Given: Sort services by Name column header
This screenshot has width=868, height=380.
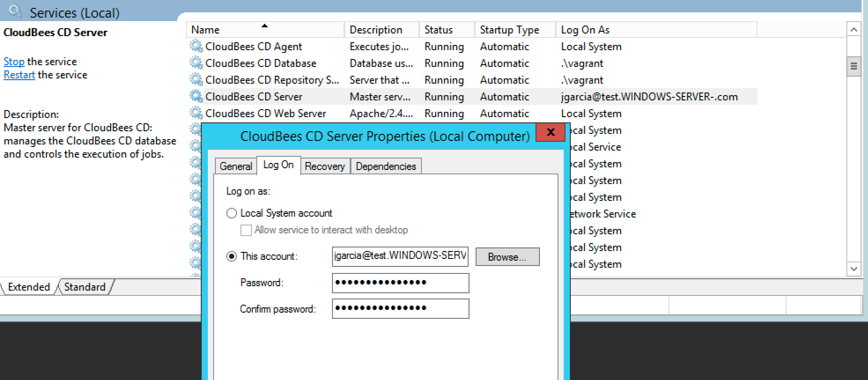Looking at the screenshot, I should click(266, 30).
